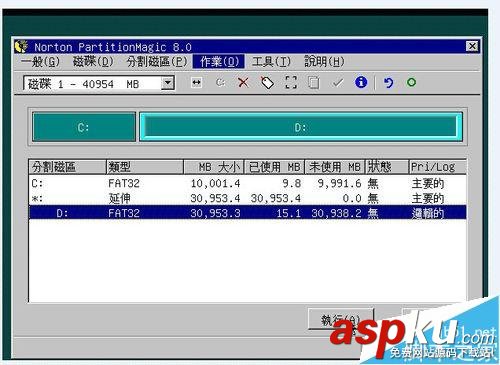This screenshot has width=500, height=365.
Task: Click the check partition checkmark icon
Action: [338, 83]
